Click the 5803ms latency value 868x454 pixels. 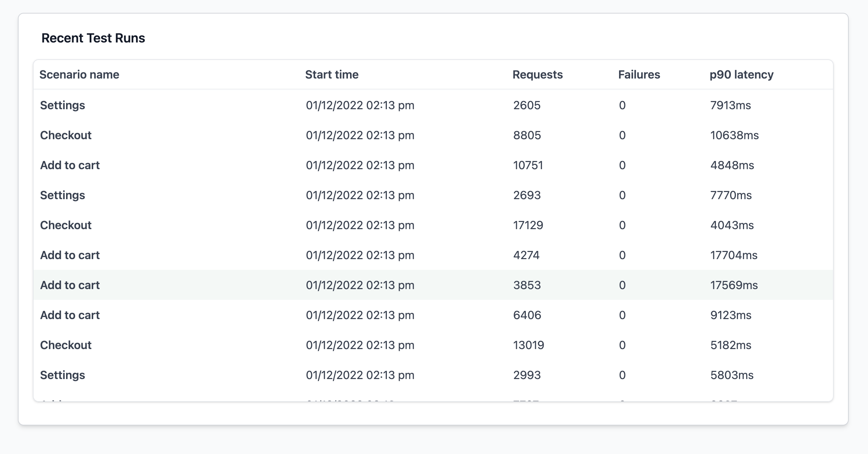tap(732, 375)
